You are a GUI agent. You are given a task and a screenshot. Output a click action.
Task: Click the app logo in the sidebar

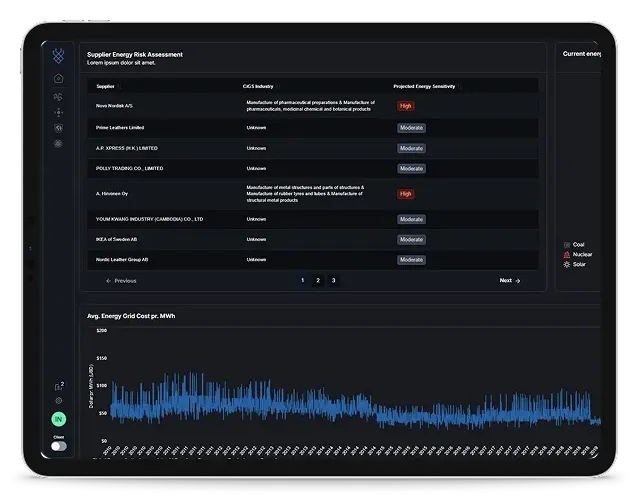pos(58,55)
